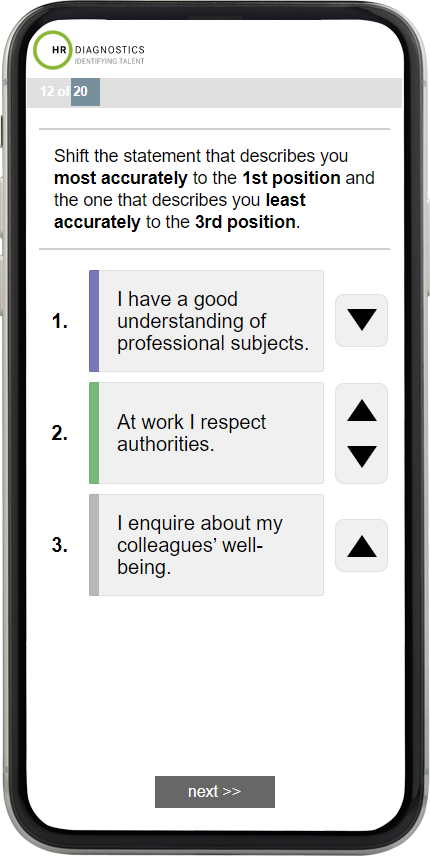Click the 'most accurately' bold instruction text

click(x=120, y=179)
